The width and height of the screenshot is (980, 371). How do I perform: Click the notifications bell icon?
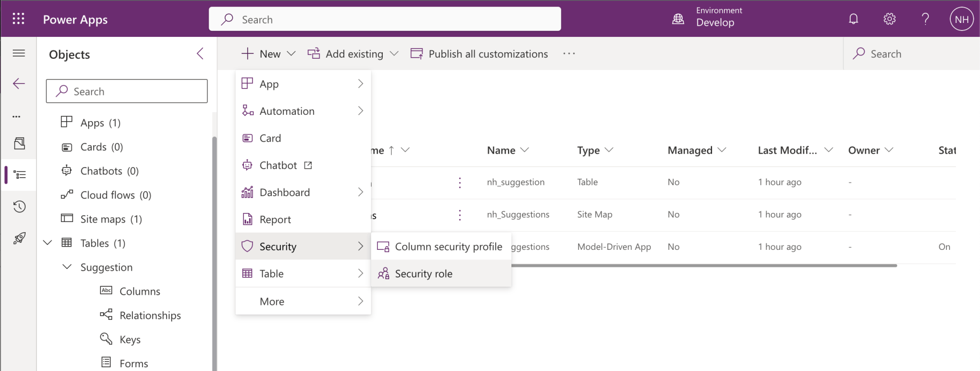(x=853, y=19)
